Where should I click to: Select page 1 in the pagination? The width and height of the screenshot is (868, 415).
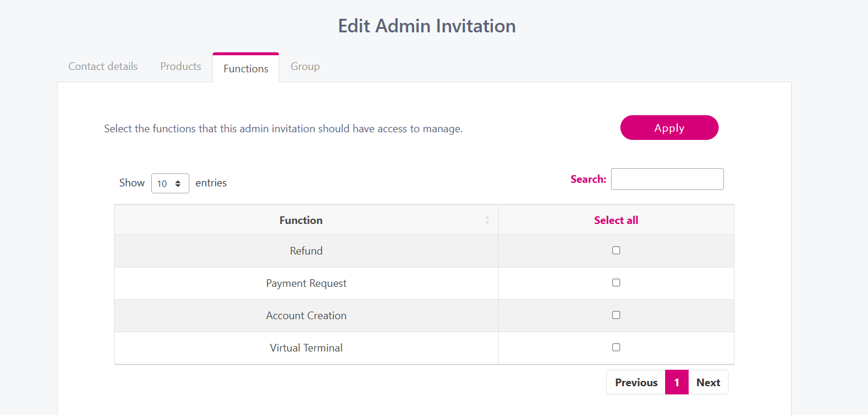click(676, 382)
